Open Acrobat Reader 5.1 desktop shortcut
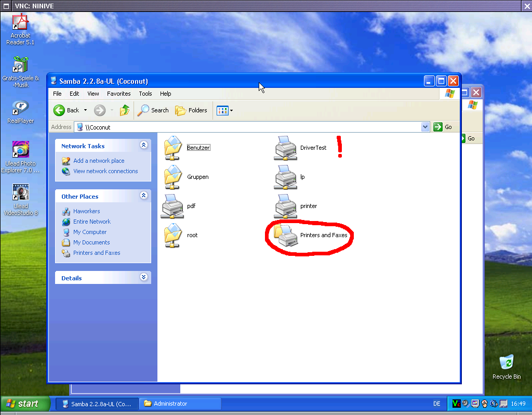Viewport: 532px width, 415px height. coord(20,24)
